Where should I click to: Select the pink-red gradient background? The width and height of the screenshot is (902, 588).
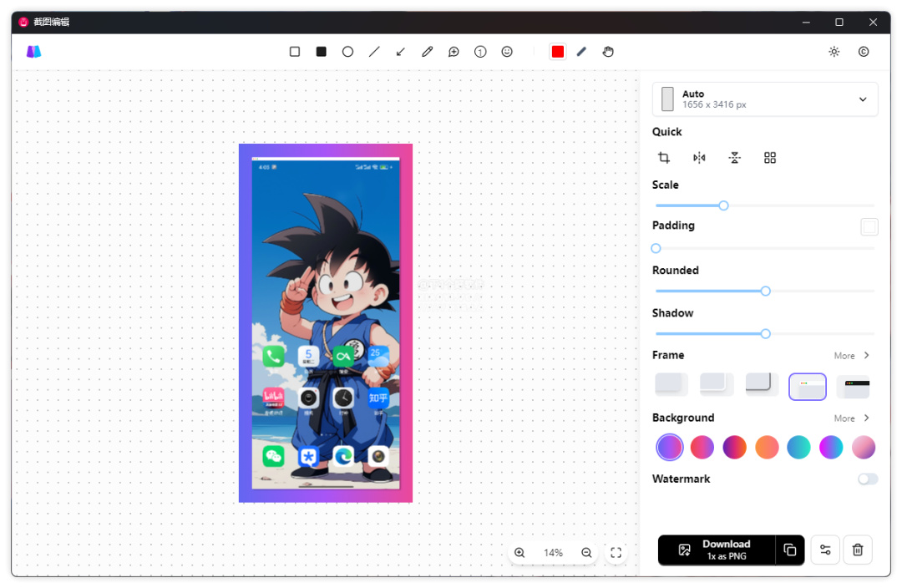702,447
